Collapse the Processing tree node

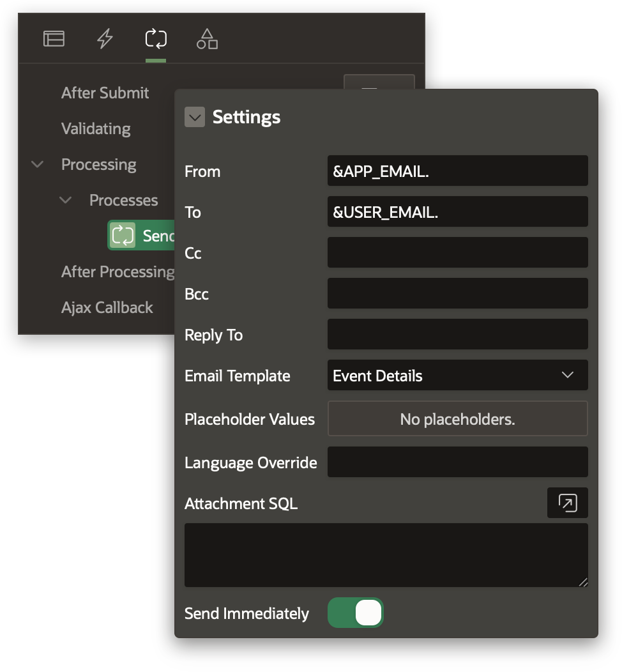click(x=38, y=165)
